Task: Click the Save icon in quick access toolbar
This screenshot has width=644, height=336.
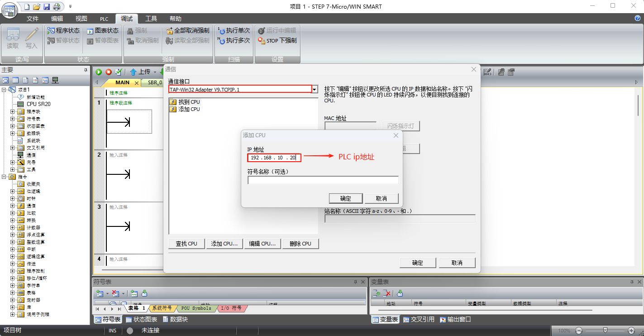Action: pyautogui.click(x=46, y=7)
